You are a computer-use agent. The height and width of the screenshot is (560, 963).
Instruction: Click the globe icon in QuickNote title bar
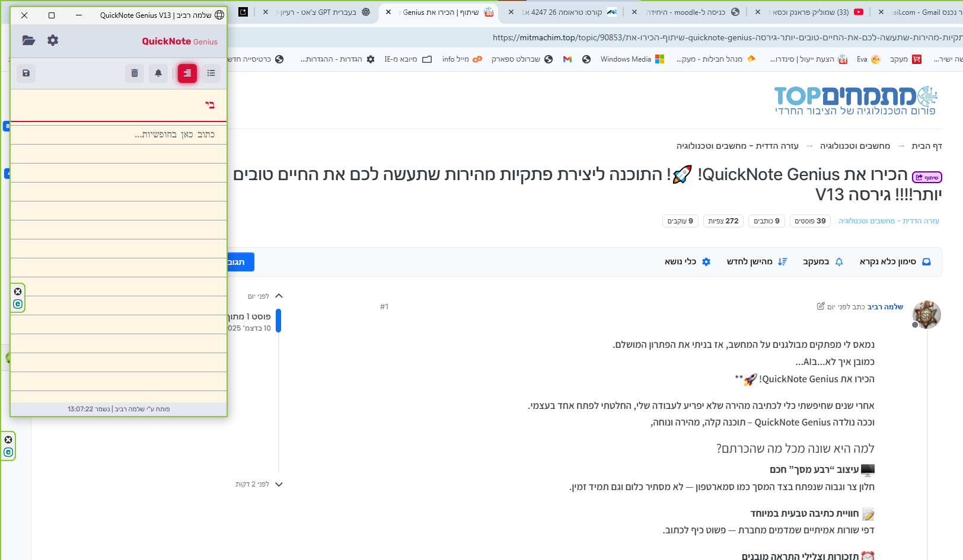pos(219,15)
